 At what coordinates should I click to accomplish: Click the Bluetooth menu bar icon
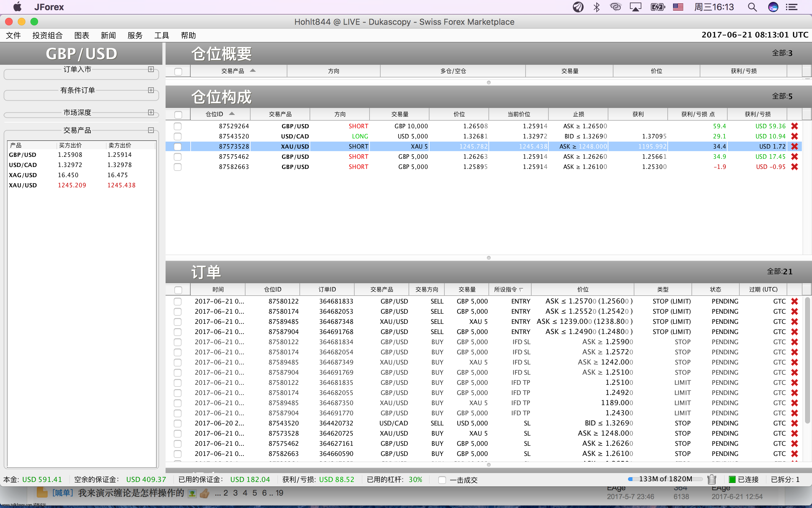(x=597, y=7)
